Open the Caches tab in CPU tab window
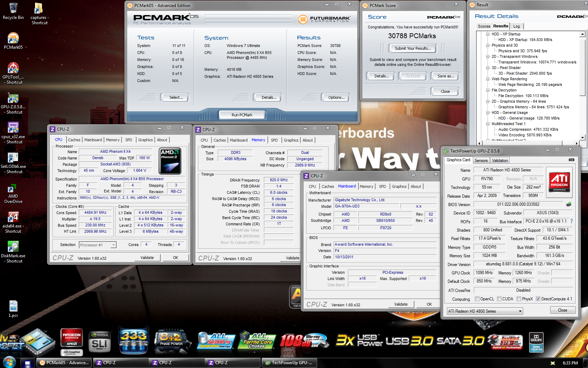The height and width of the screenshot is (368, 588). [x=74, y=140]
